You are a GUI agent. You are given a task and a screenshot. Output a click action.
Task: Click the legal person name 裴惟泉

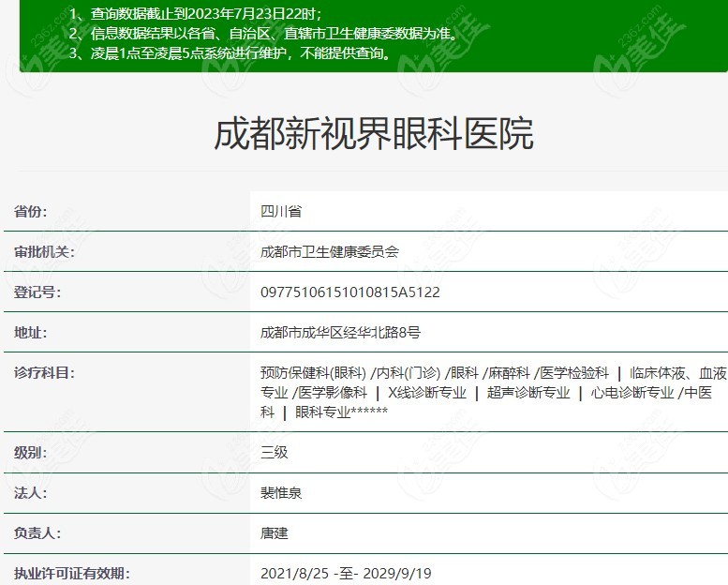tap(280, 492)
